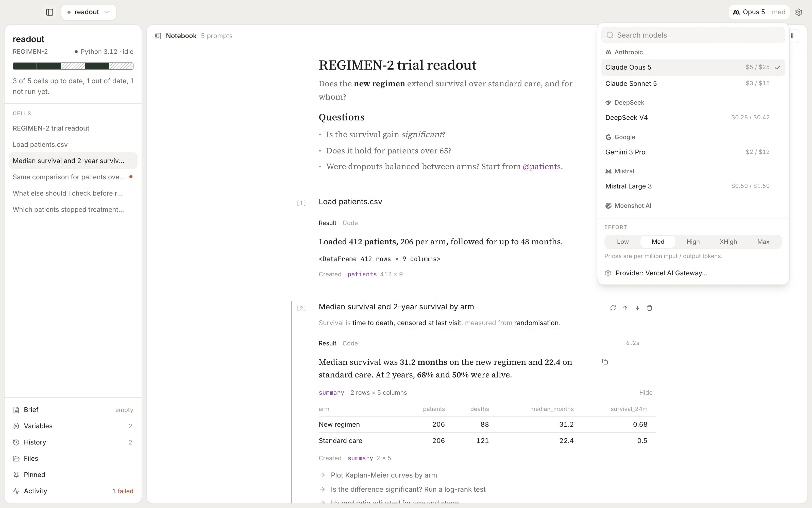Move Median survival cell up

(625, 308)
